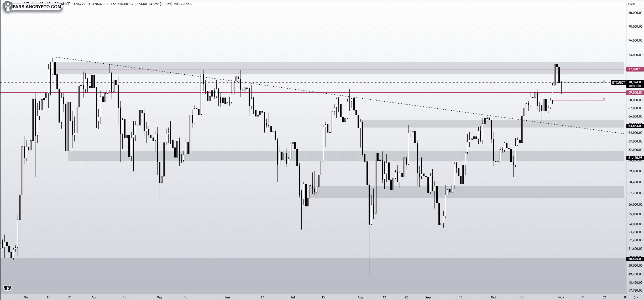Click the low value L68,830.00
This screenshot has height=300, width=644.
point(119,4)
